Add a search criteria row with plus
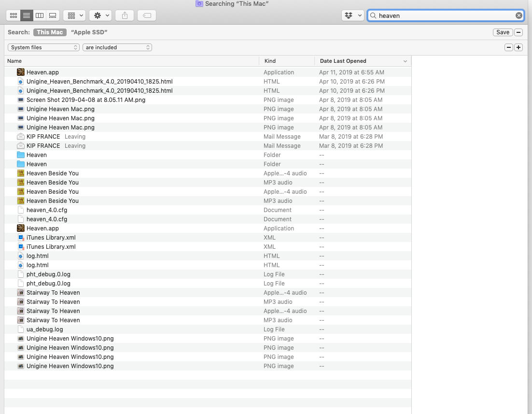 518,47
